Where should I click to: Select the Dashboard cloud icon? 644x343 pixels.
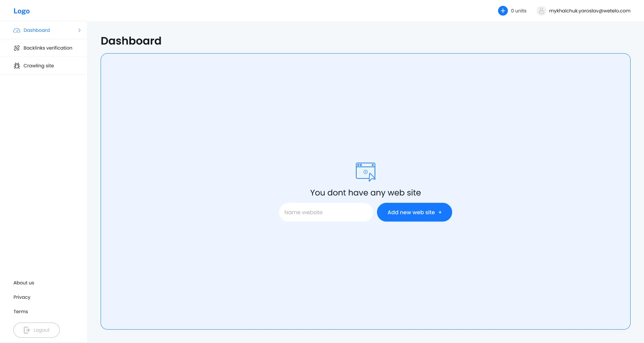coord(16,30)
